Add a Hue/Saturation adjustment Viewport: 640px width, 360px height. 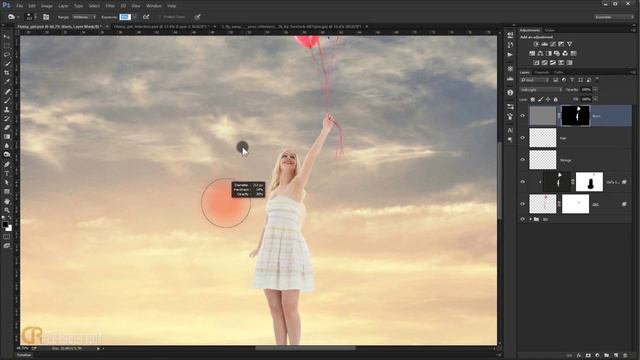(532, 53)
